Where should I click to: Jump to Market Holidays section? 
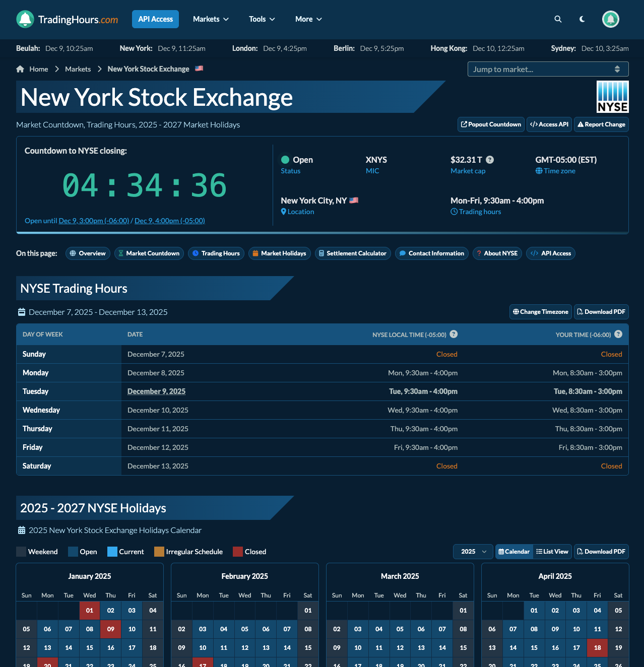coord(280,253)
